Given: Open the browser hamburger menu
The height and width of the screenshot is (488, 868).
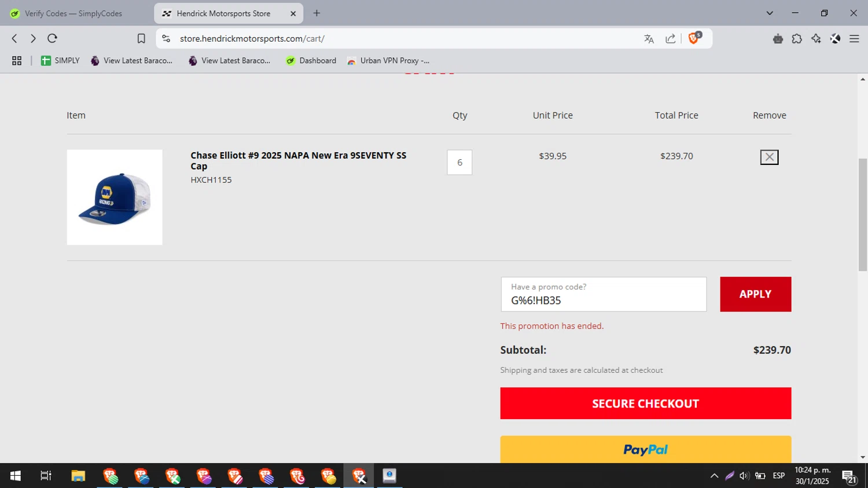Looking at the screenshot, I should click(x=854, y=39).
